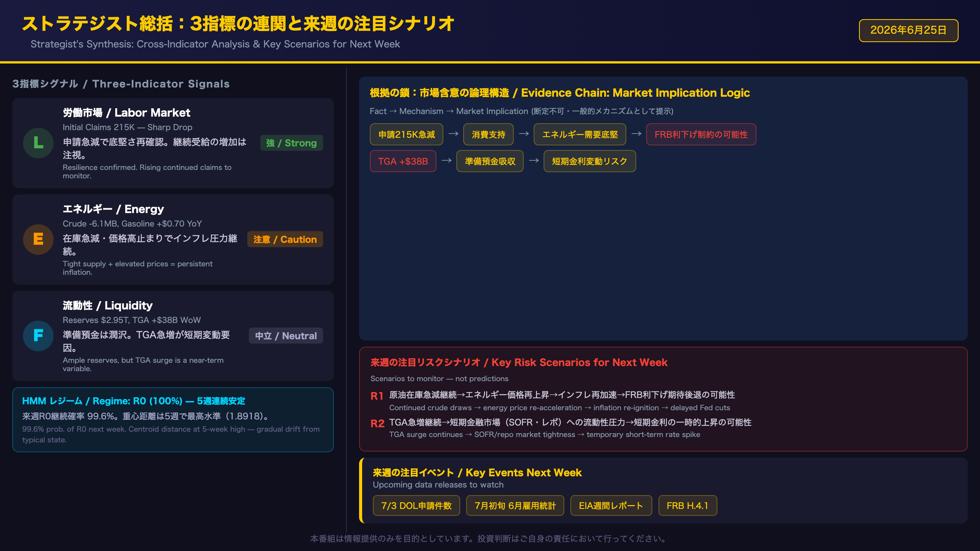The image size is (980, 551).
Task: Select the 準備預金吸収 chip
Action: click(490, 161)
